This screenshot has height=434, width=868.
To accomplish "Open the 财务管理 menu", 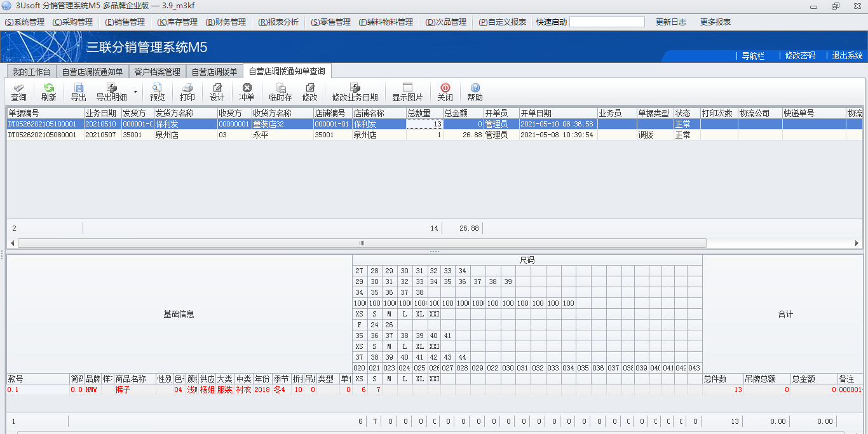I will pyautogui.click(x=226, y=22).
